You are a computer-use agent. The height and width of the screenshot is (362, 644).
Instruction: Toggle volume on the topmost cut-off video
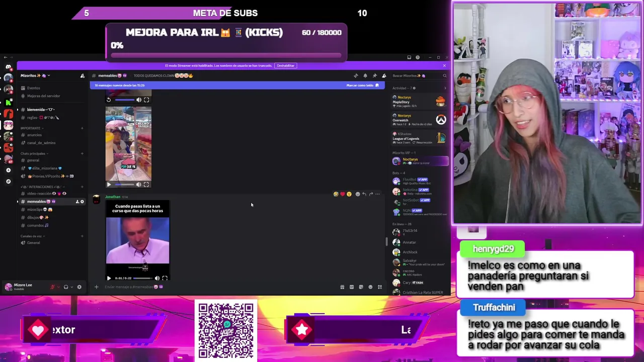pyautogui.click(x=139, y=100)
